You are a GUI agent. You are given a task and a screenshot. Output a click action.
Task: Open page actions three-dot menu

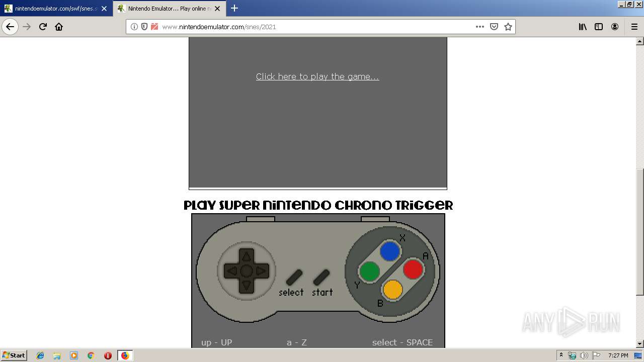click(x=480, y=27)
